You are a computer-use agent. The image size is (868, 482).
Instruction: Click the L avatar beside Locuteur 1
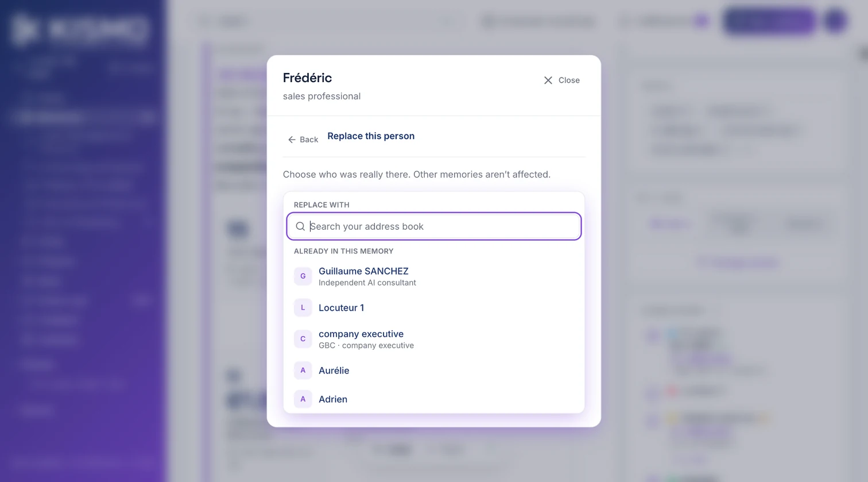click(x=303, y=308)
